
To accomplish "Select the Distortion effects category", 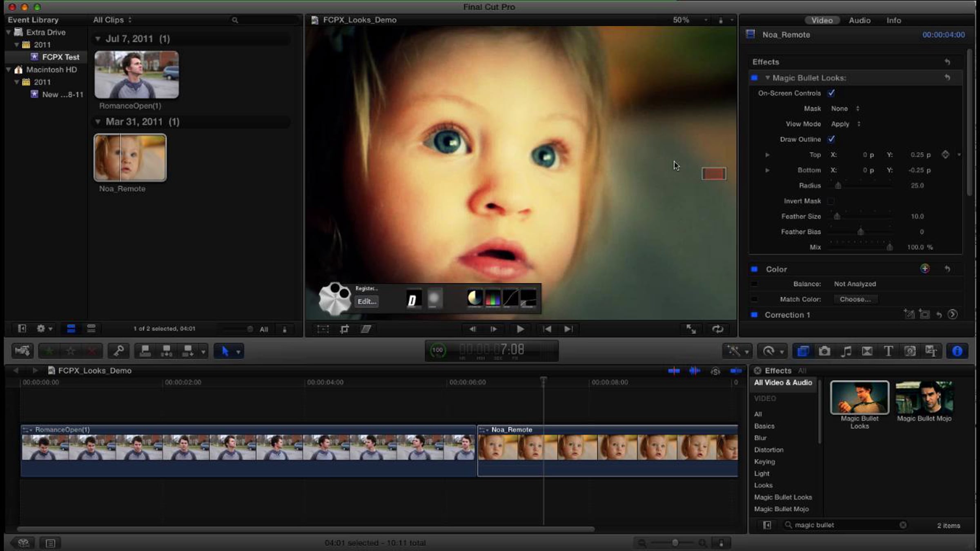I will (x=768, y=449).
